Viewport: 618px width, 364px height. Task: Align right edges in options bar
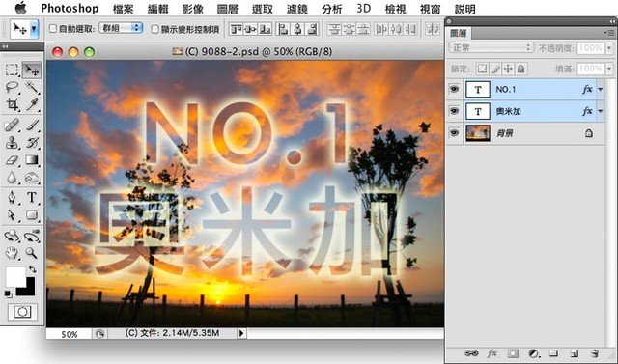[312, 29]
